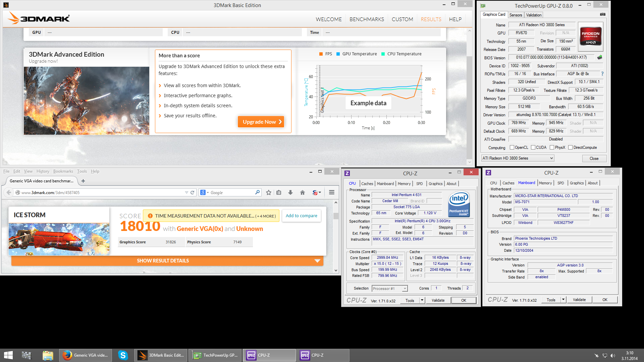Expand the Show Result Details arrow
The image size is (644, 362).
[x=317, y=261]
